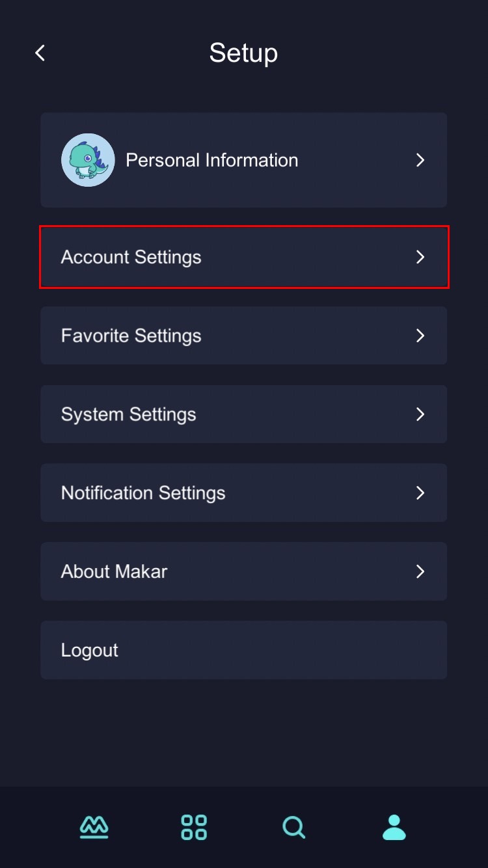Screen dimensions: 488x868
Task: Tap the Favorite Settings chevron
Action: coord(420,336)
